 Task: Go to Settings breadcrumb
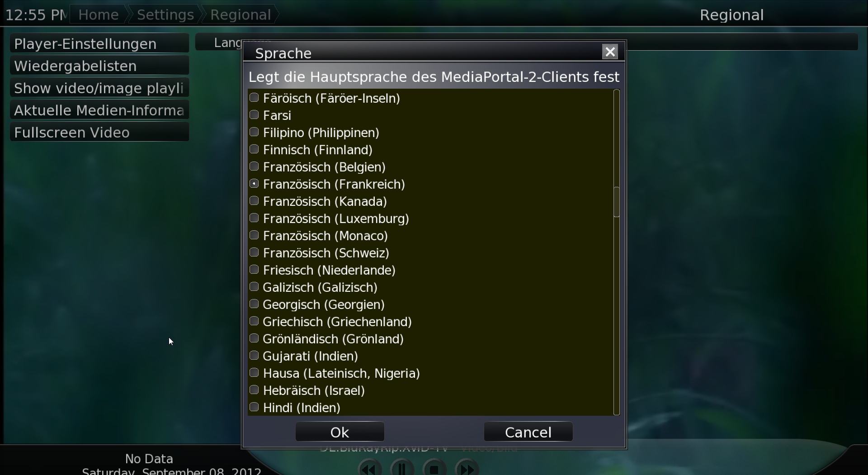(165, 15)
